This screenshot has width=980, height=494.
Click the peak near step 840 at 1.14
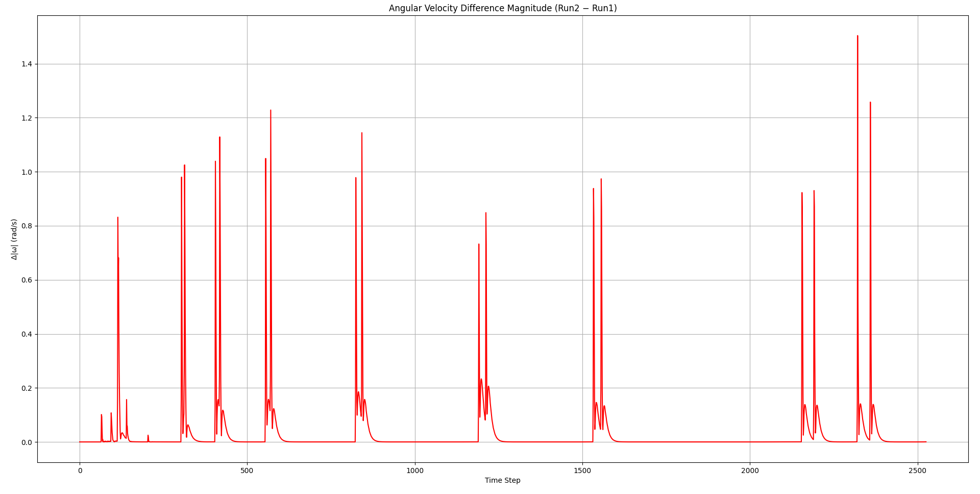click(362, 134)
